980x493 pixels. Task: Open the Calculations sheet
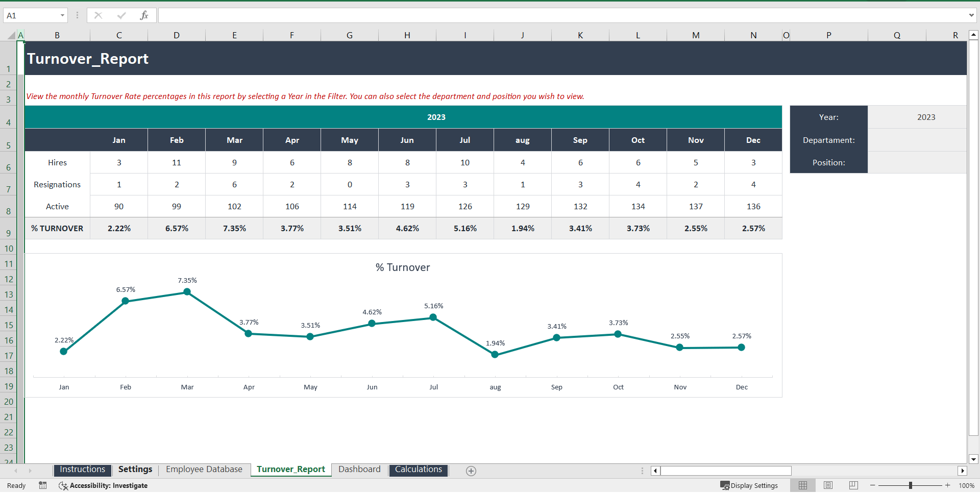coord(418,469)
